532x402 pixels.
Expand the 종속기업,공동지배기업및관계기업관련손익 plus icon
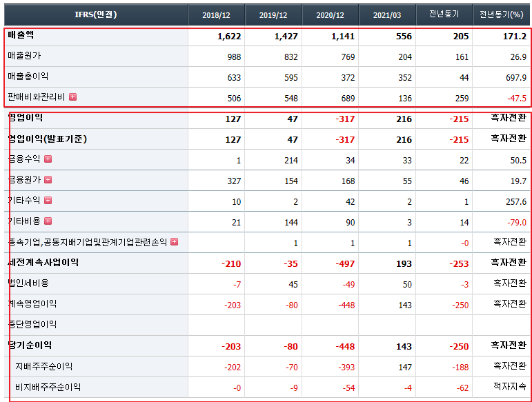click(x=174, y=242)
